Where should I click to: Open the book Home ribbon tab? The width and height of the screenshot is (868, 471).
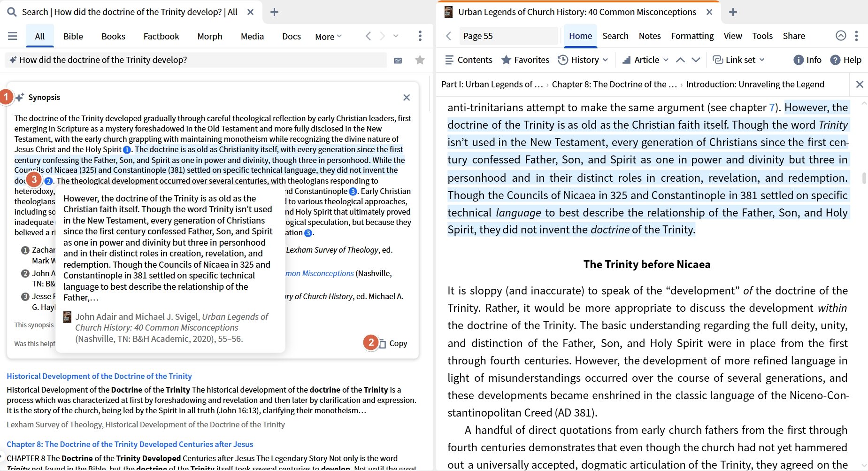(x=580, y=36)
